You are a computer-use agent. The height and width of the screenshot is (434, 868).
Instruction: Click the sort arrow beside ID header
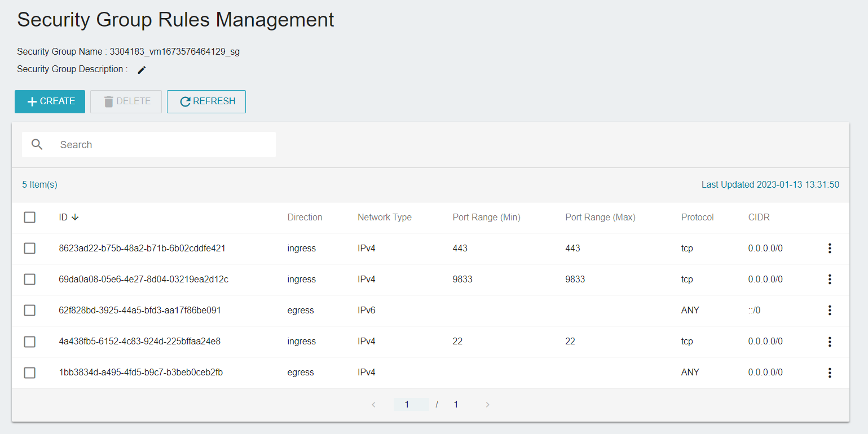click(75, 218)
